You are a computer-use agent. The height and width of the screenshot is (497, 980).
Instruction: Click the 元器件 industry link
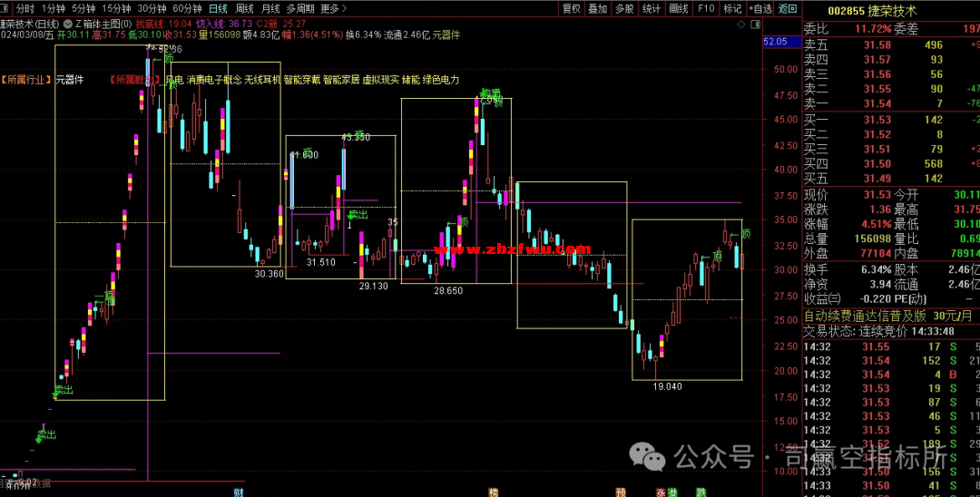coord(70,80)
